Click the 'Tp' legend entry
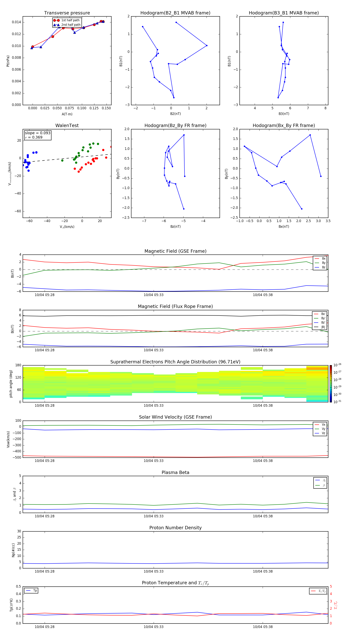This screenshot has height=644, width=351. (31, 591)
